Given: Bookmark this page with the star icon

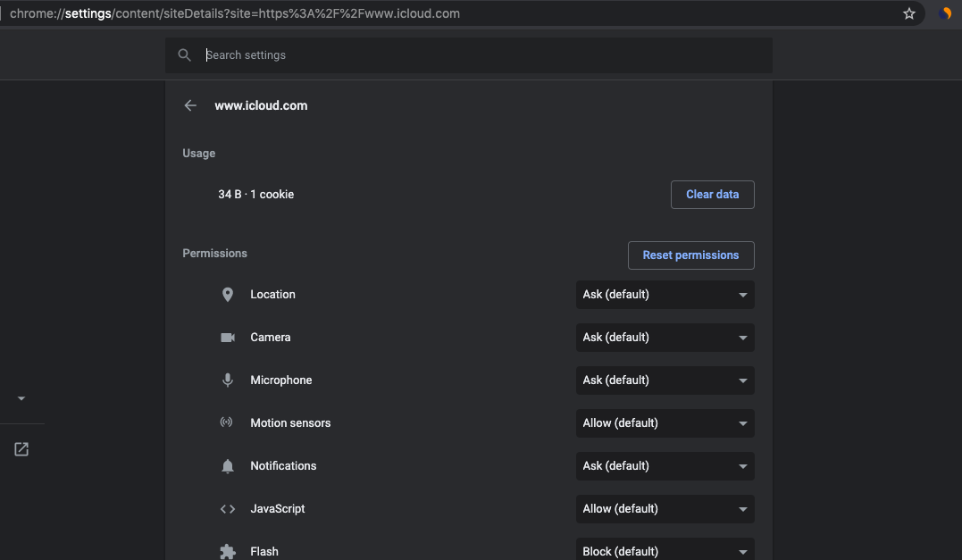Looking at the screenshot, I should 908,13.
